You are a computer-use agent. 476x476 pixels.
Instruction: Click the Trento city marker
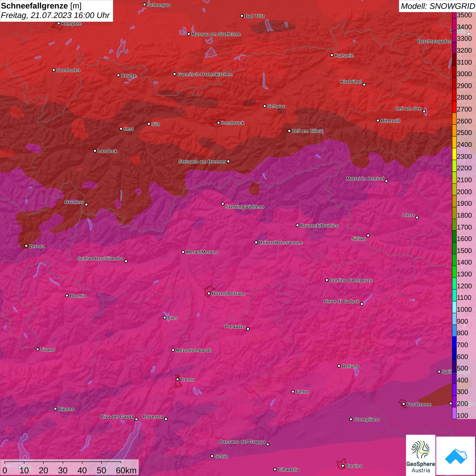pyautogui.click(x=177, y=379)
